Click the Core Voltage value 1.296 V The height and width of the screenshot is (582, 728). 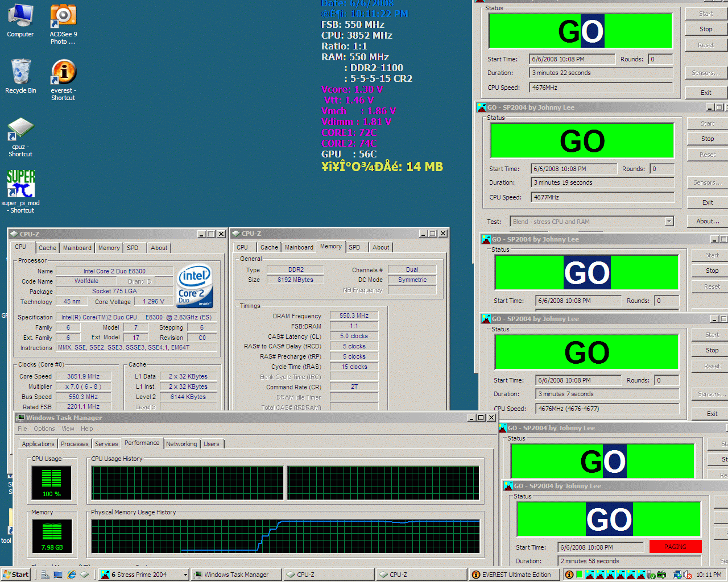click(x=154, y=302)
